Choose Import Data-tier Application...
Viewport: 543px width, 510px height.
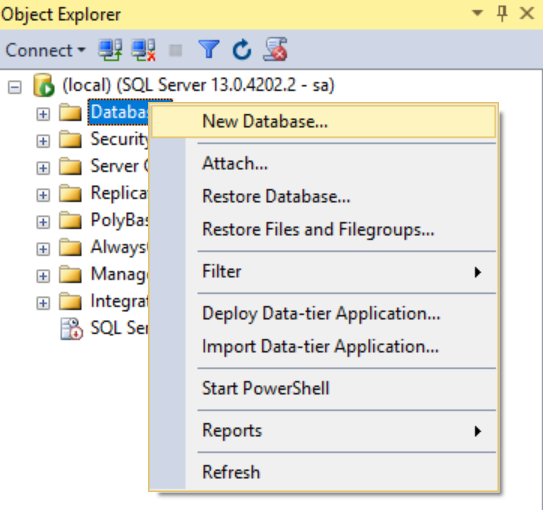point(324,346)
